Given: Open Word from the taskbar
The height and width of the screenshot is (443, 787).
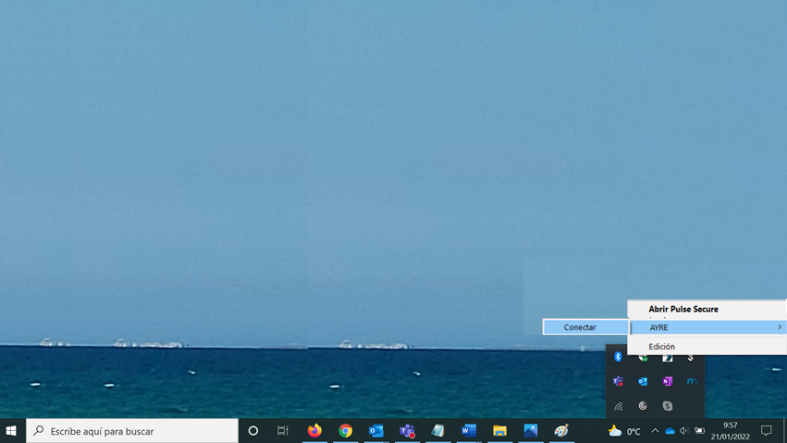Looking at the screenshot, I should [x=468, y=431].
